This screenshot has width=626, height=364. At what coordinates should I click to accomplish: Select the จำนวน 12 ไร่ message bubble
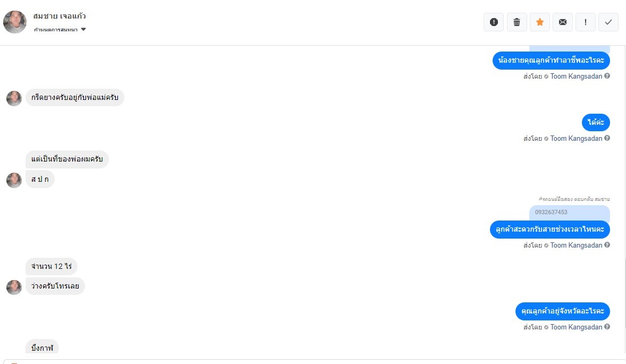pos(51,266)
